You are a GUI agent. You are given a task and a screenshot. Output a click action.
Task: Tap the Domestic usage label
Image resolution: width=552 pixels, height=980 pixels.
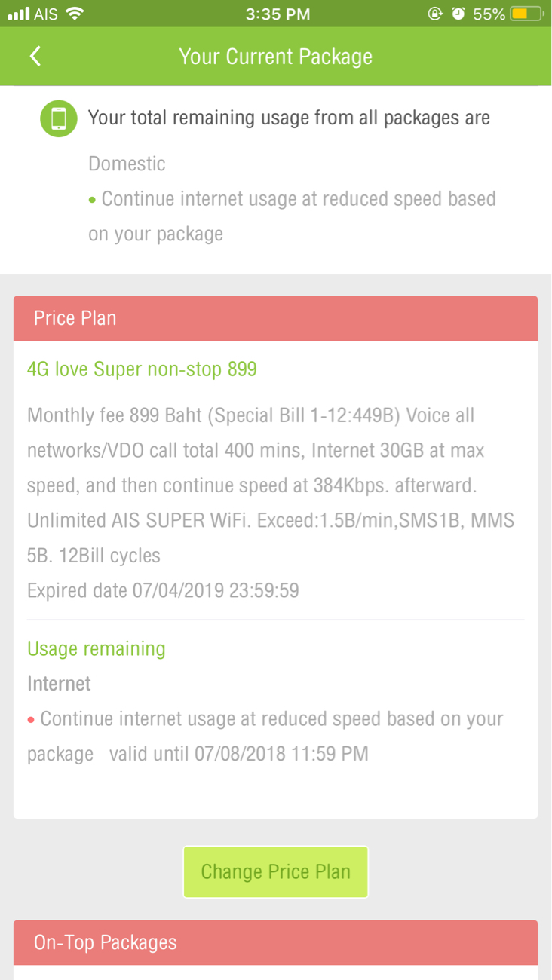(127, 164)
